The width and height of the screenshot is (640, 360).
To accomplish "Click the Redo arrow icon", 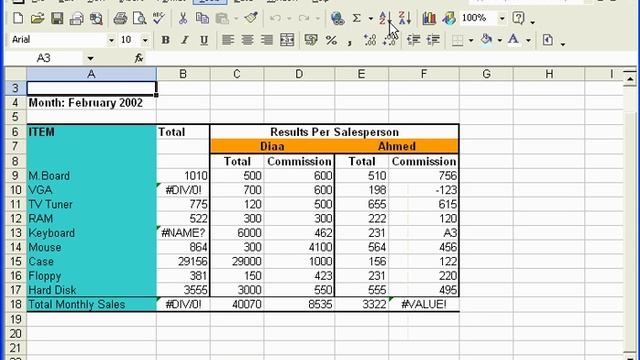I will 304,18.
